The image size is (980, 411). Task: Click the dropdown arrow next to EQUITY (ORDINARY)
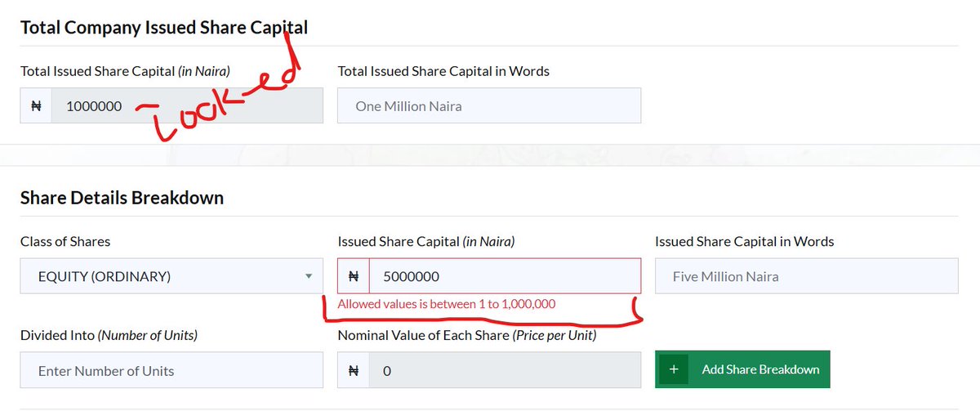[309, 276]
